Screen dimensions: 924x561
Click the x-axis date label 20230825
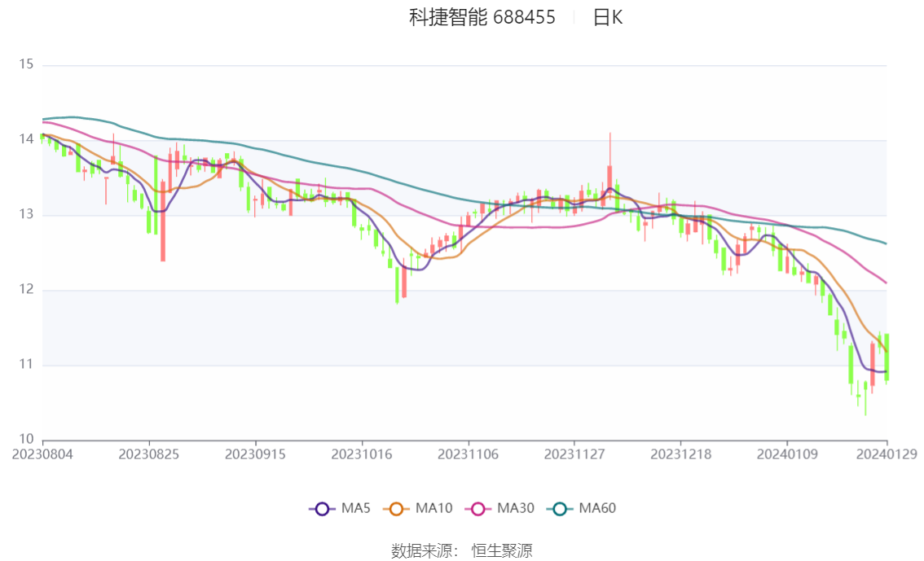tap(149, 454)
